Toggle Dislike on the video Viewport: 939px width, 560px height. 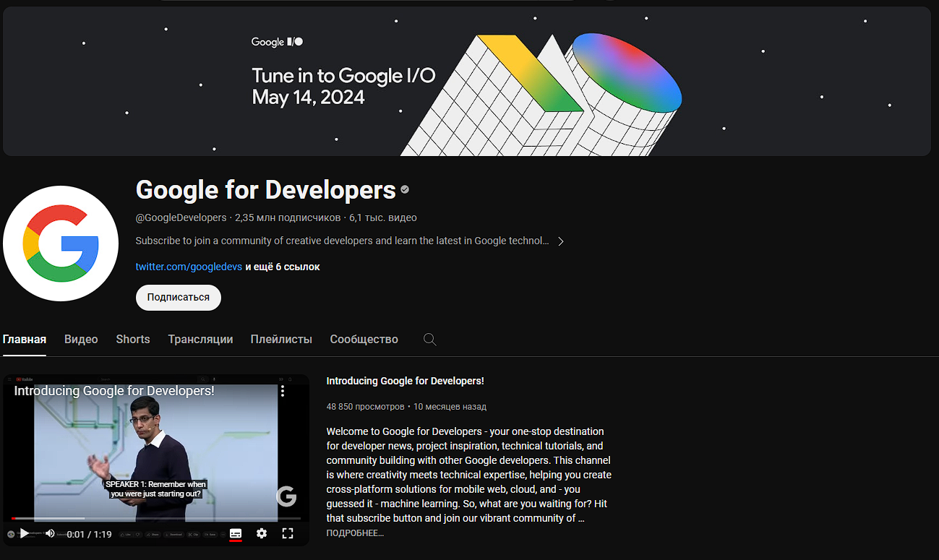point(138,534)
